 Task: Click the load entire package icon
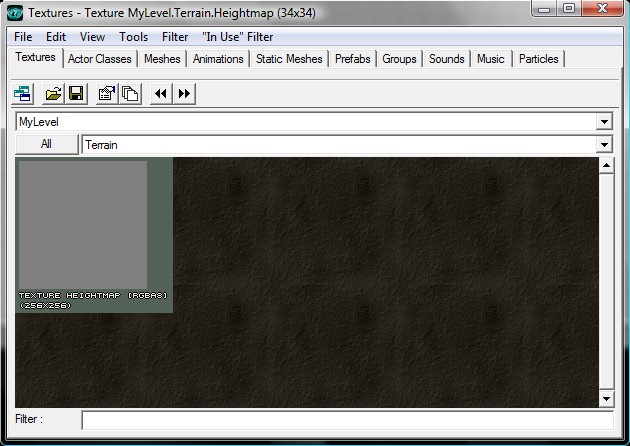point(129,94)
